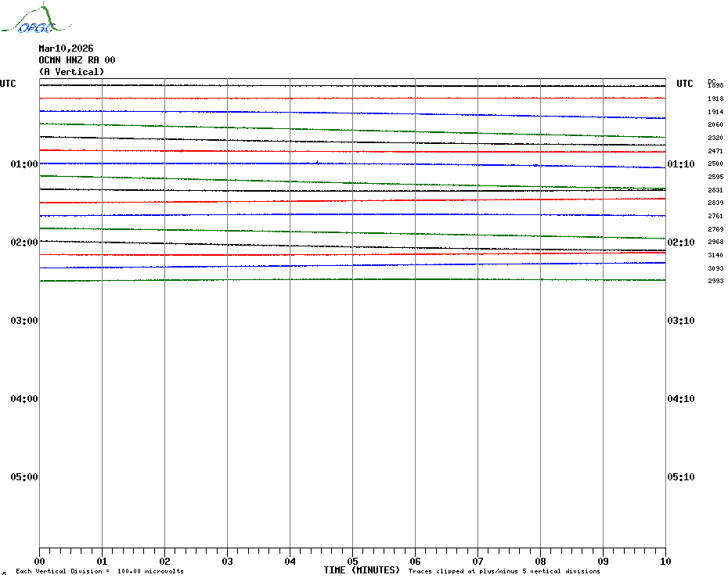Click the DC offset value 3140

(x=715, y=255)
